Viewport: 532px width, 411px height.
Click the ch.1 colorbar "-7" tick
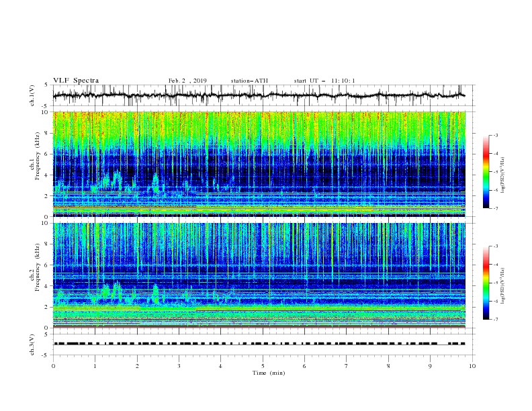[x=495, y=208]
